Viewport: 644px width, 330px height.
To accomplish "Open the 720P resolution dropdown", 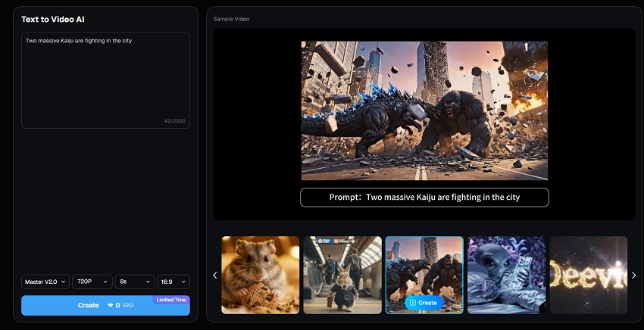I will (92, 282).
